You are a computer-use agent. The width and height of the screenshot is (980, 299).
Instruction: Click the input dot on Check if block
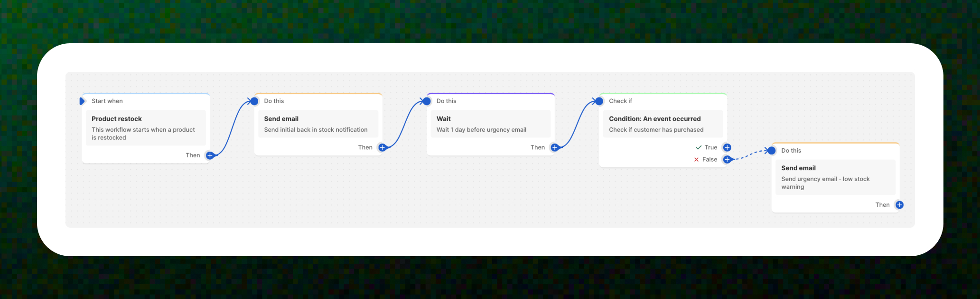point(599,101)
